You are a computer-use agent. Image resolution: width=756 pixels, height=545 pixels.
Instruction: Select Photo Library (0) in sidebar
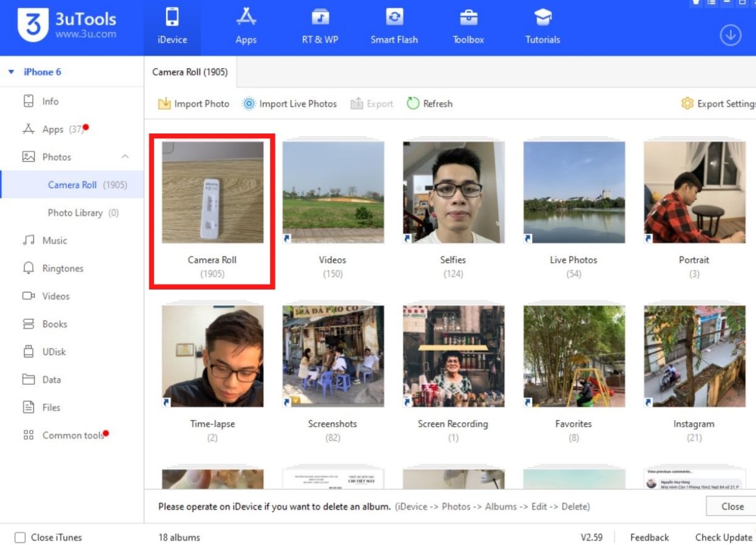pos(72,213)
